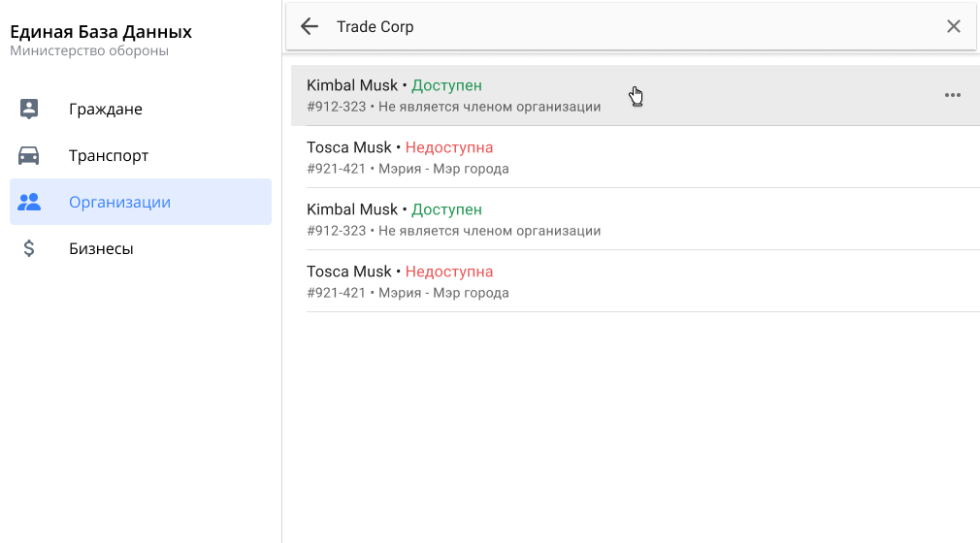The image size is (980, 543).
Task: Clear the search with the X icon
Action: pyautogui.click(x=953, y=27)
